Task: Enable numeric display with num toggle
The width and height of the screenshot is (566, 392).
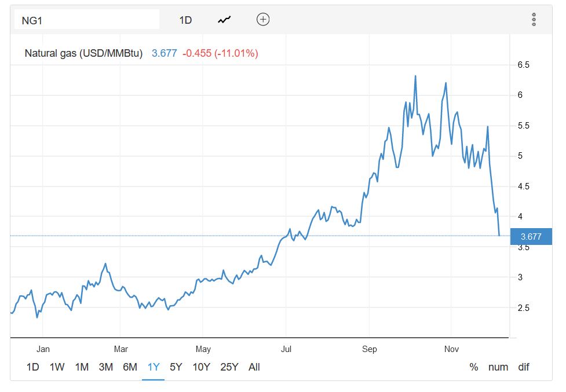Action: [x=498, y=367]
